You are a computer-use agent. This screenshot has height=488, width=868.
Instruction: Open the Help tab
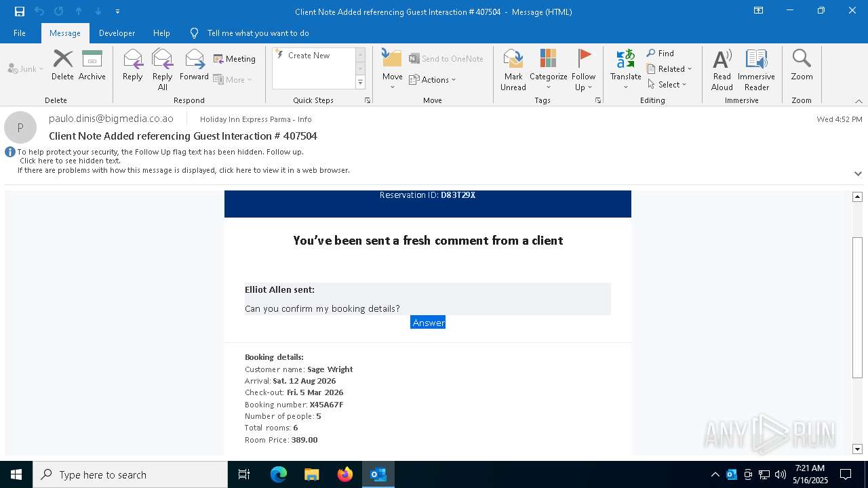[161, 33]
